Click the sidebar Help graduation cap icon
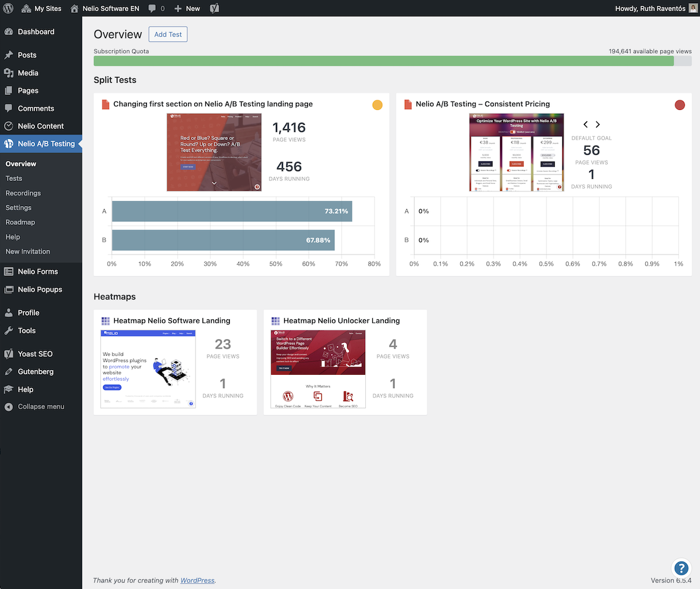 pos(9,389)
